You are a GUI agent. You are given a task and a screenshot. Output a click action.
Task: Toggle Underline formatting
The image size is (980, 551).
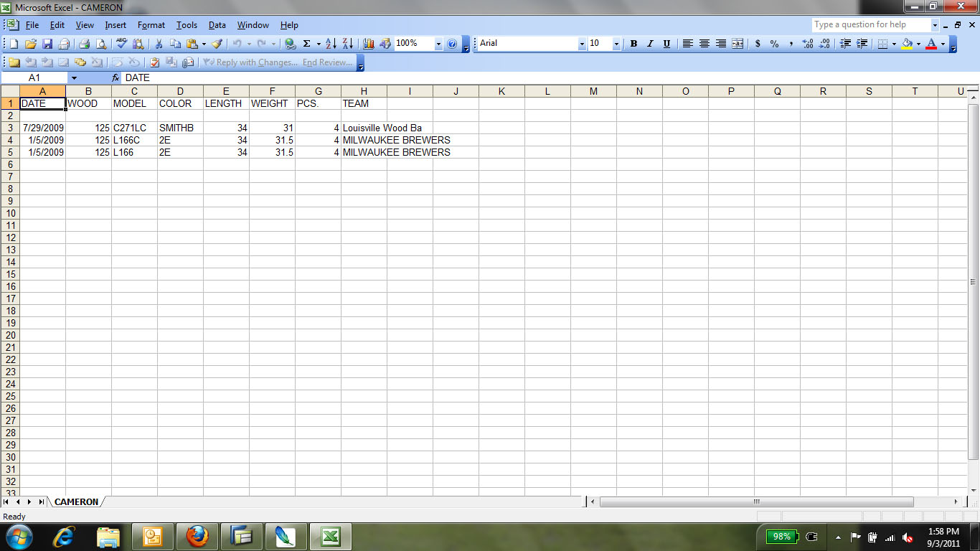pos(666,44)
